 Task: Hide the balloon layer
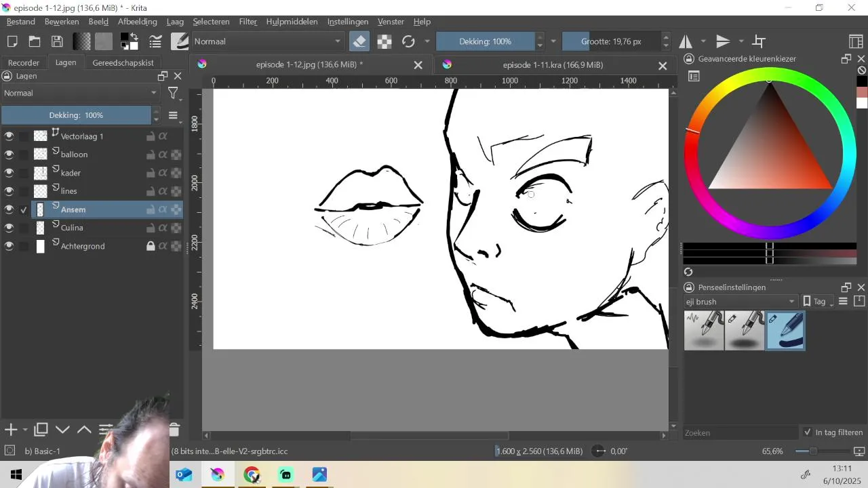coord(9,155)
